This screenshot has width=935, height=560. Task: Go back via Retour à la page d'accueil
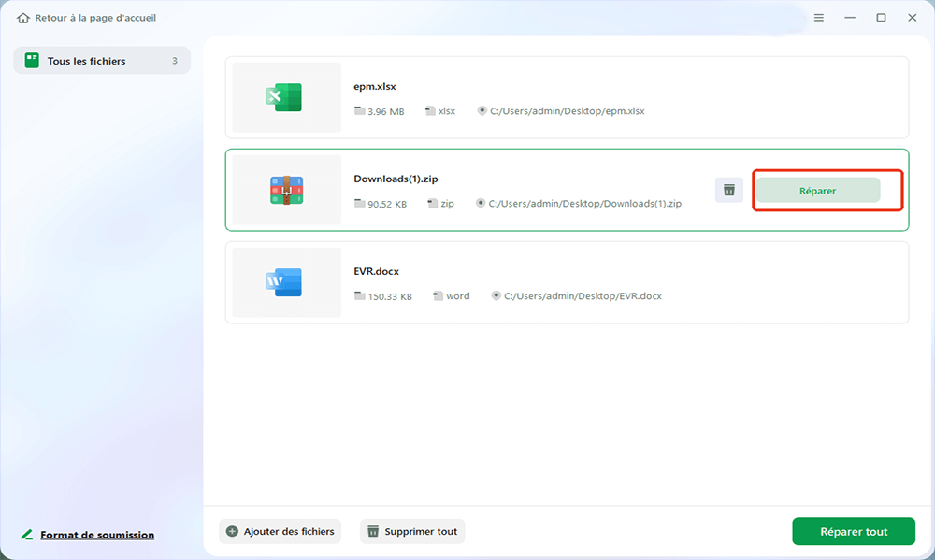pos(95,18)
